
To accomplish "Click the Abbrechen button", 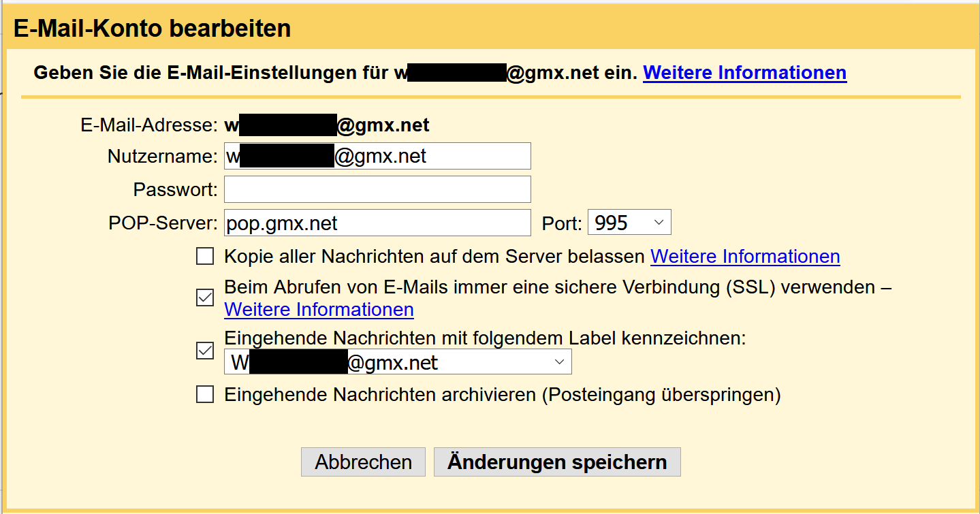I will pyautogui.click(x=363, y=462).
